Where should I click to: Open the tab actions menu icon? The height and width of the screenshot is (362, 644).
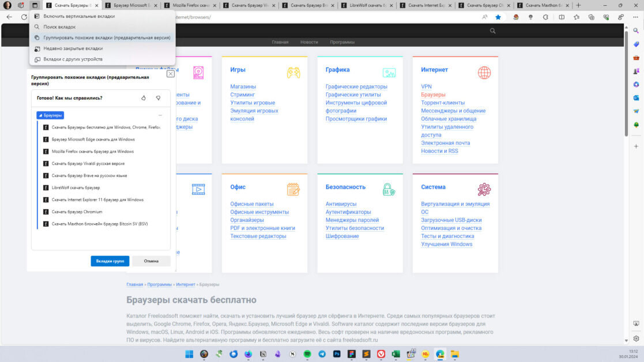[35, 5]
